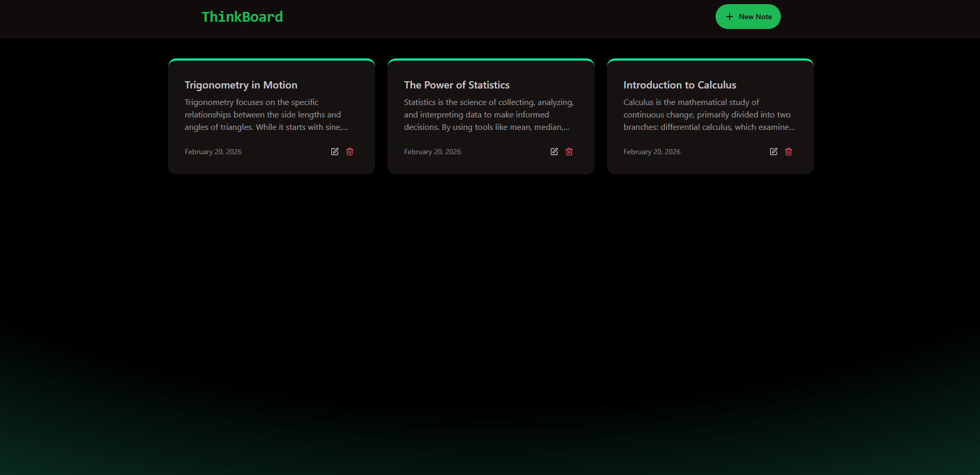Click the edit pencil icon on The Power of Statistics
980x475 pixels.
[554, 151]
